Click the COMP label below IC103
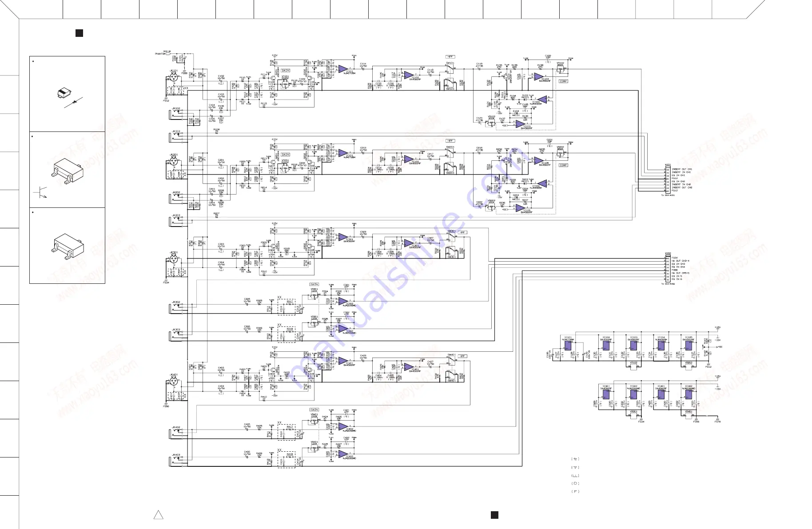 (x=563, y=81)
